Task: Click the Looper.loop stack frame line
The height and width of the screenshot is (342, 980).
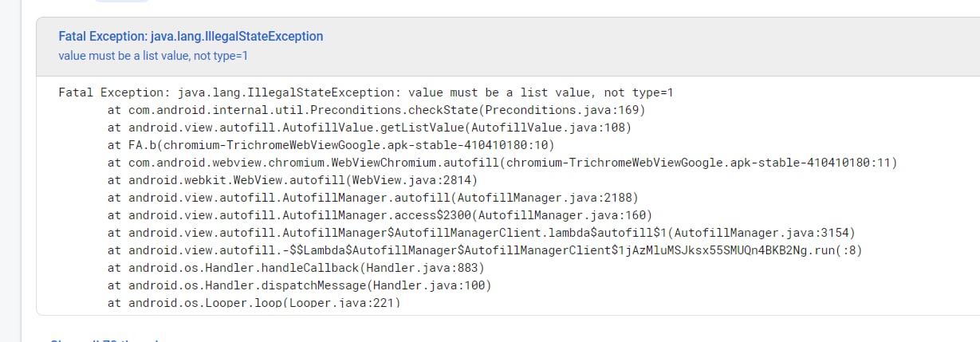Action: coord(254,303)
